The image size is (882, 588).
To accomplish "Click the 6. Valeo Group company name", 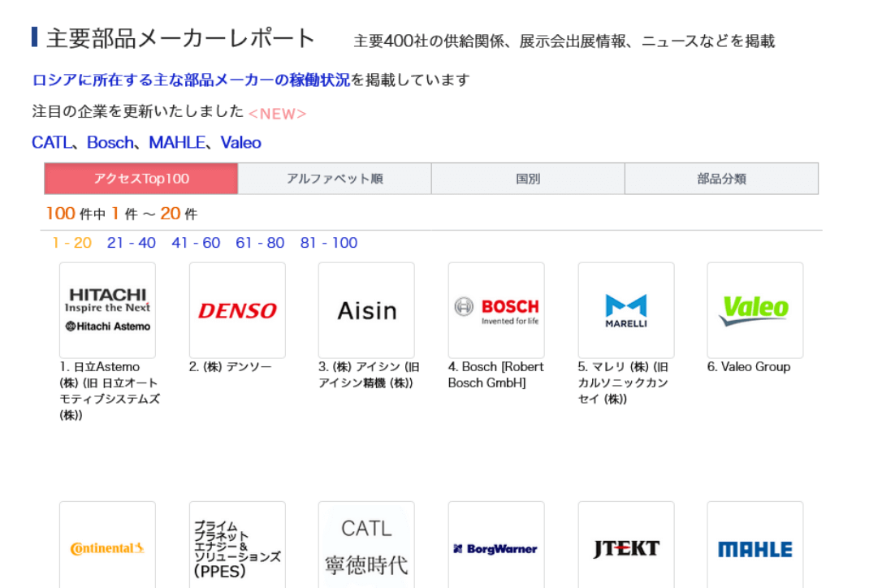I will coord(749,367).
